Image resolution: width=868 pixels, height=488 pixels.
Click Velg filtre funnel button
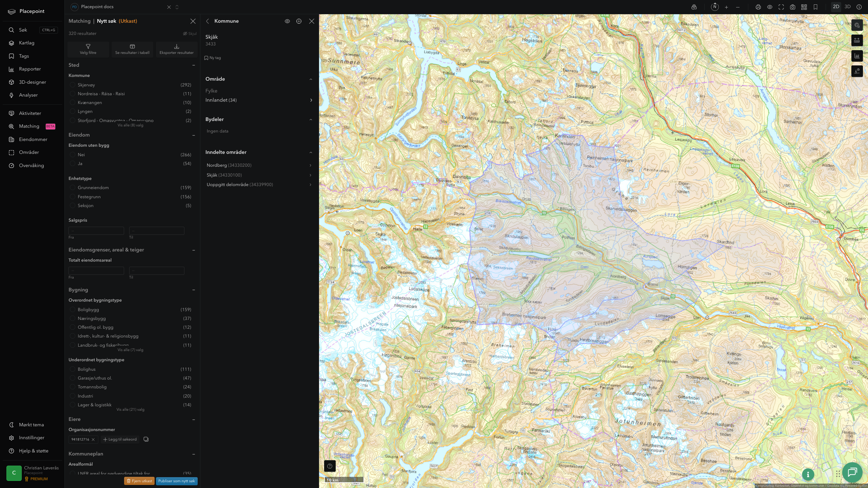(88, 49)
